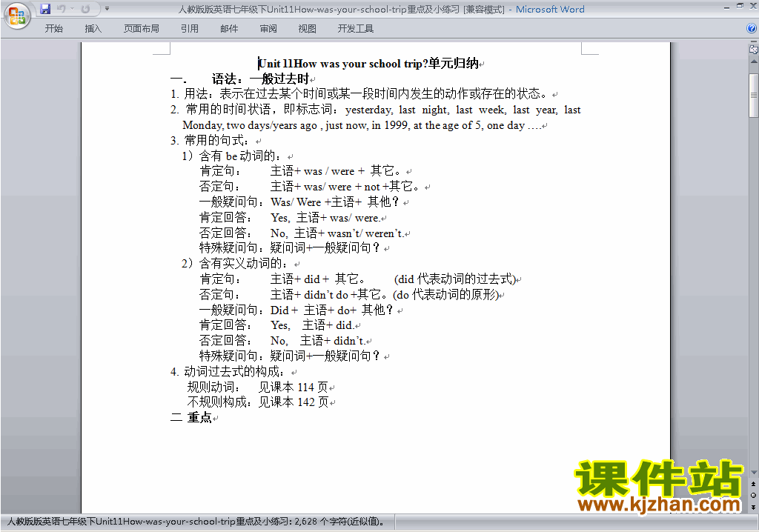Click the window title bar document name
Screen dimensions: 759x532
tap(319, 9)
